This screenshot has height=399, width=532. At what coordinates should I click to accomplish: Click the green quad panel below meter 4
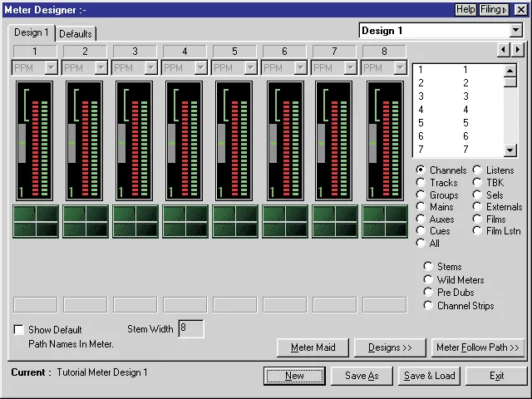click(185, 221)
